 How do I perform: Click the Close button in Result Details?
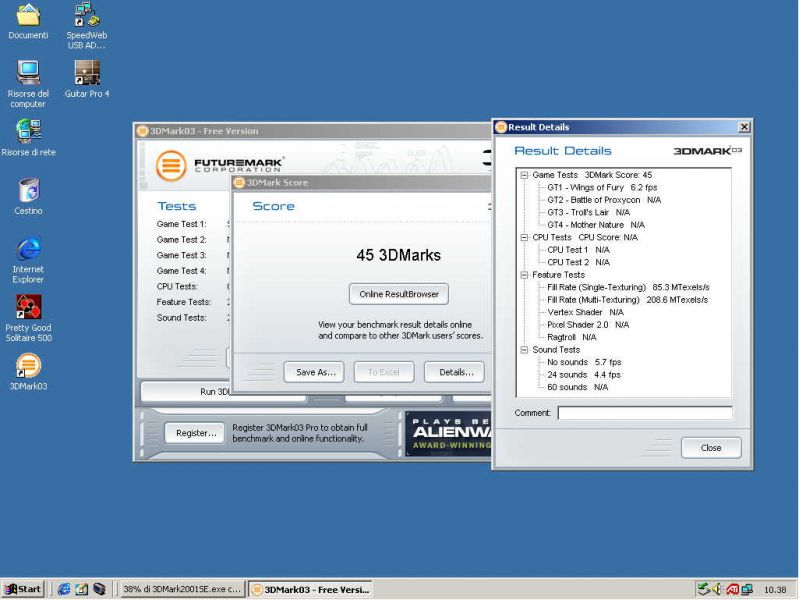[711, 448]
